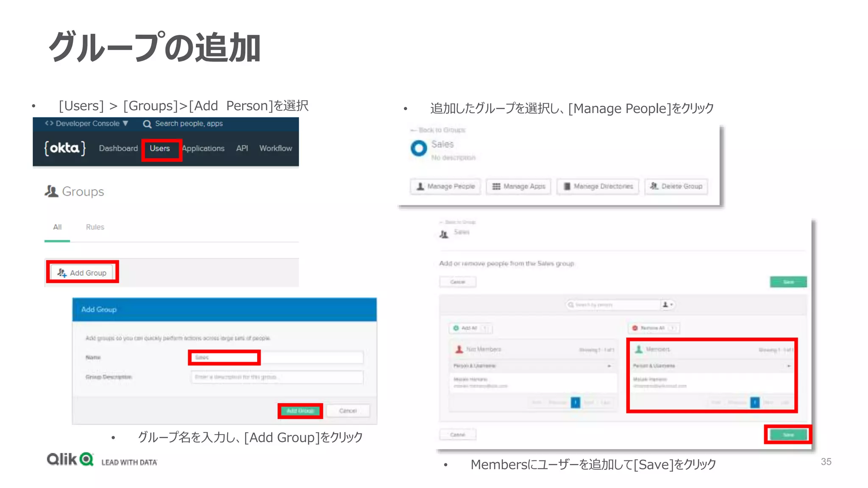This screenshot has height=488, width=868.
Task: Open the API menu
Action: pyautogui.click(x=242, y=148)
